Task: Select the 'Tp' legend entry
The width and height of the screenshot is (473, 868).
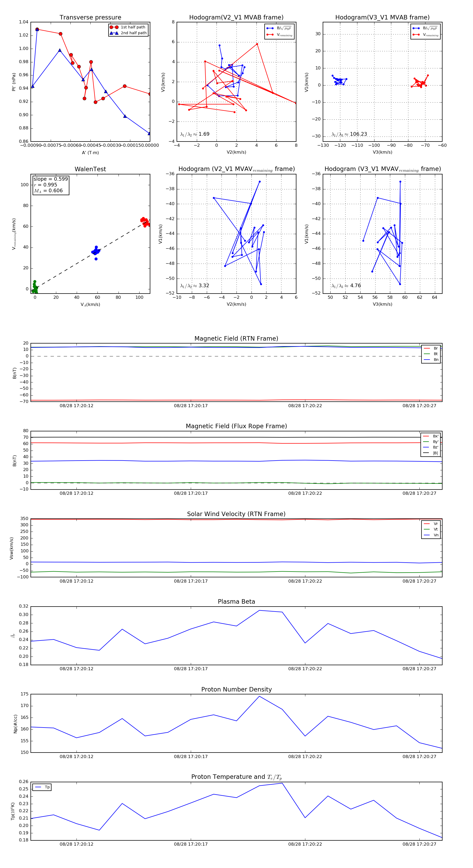Action: [42, 787]
